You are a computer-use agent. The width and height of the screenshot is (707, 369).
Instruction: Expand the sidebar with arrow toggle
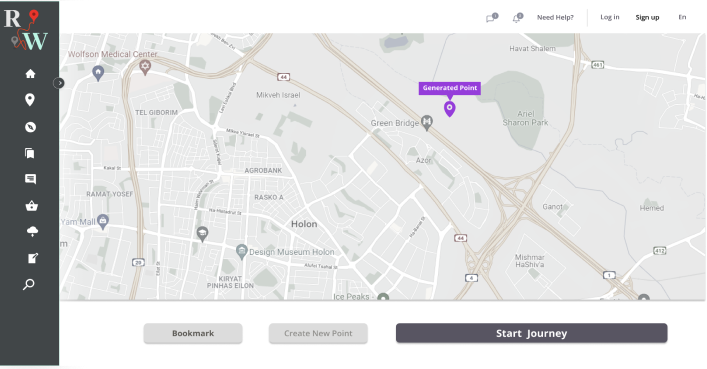59,83
